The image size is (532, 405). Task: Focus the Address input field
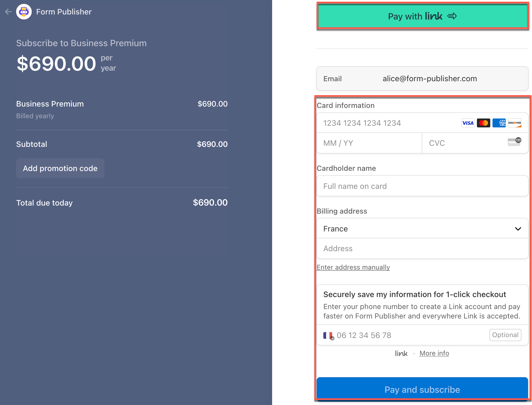point(422,248)
